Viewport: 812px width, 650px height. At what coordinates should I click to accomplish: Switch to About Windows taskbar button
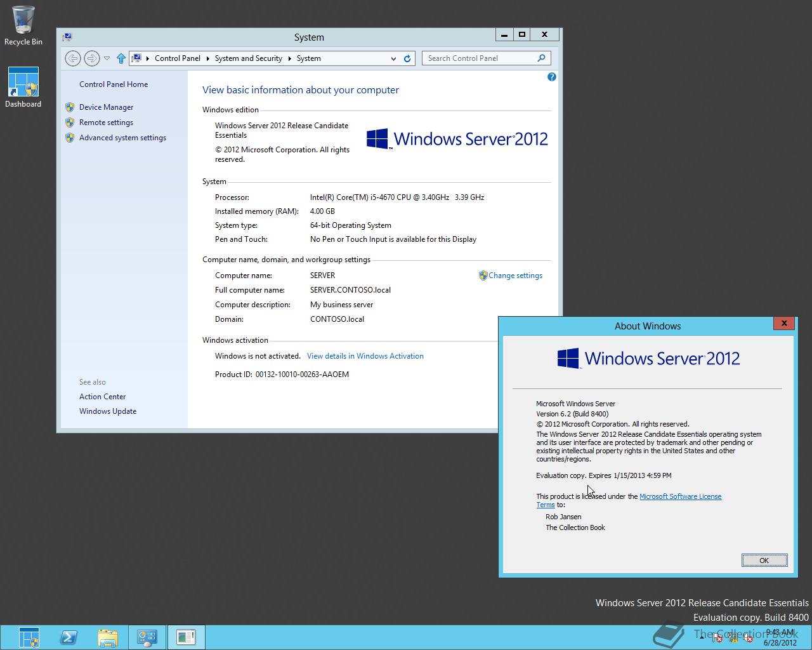click(186, 637)
